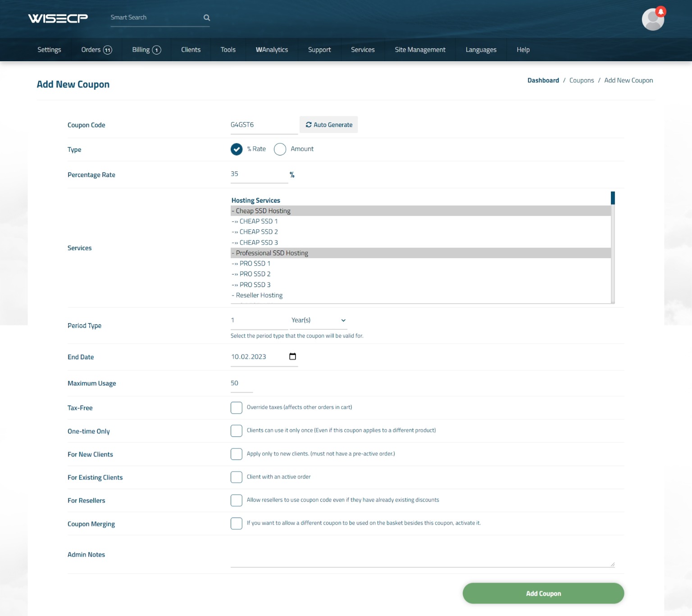Open the Services menu in navigation bar
692x616 pixels.
[363, 50]
